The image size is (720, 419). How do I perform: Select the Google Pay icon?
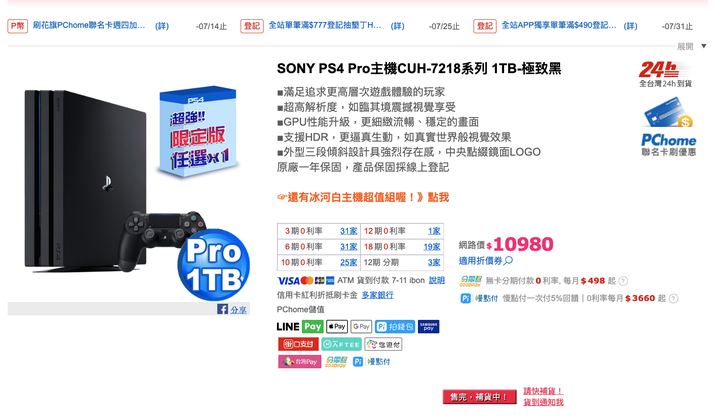(x=361, y=327)
